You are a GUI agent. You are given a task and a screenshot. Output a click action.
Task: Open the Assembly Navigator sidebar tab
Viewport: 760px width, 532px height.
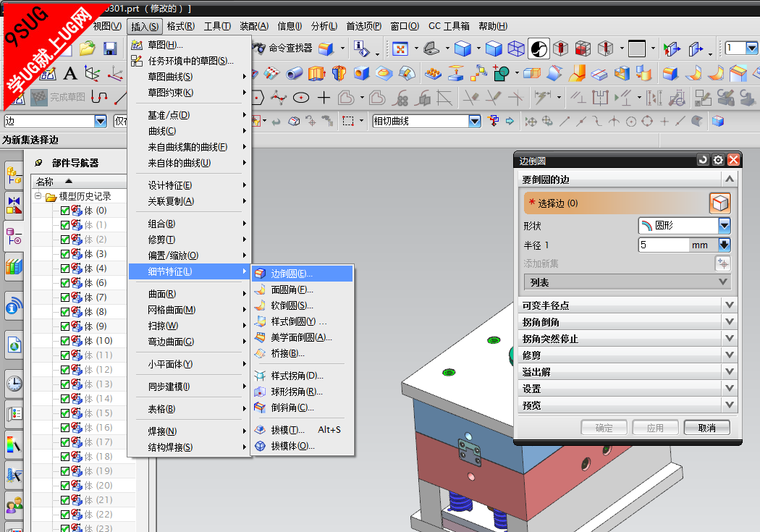click(x=14, y=175)
